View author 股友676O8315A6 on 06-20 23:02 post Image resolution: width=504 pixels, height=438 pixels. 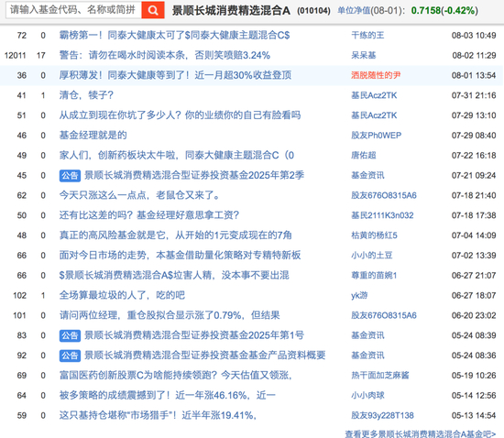tap(384, 315)
